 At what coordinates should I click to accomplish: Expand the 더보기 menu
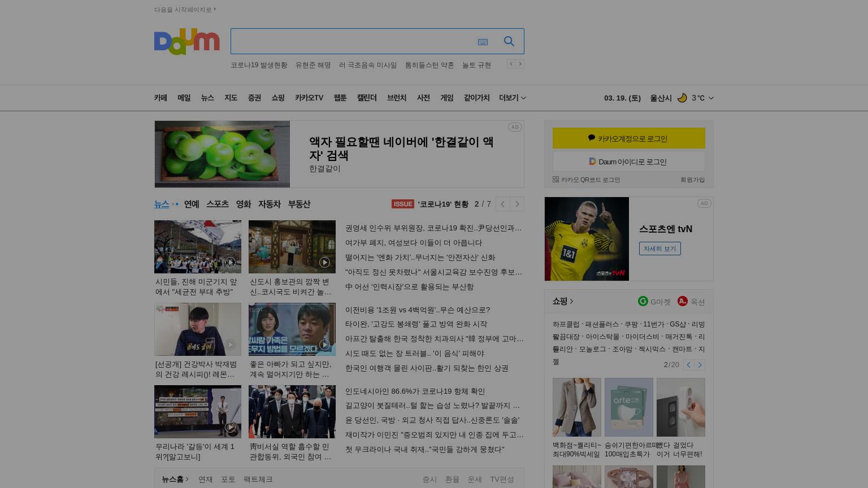(x=513, y=98)
